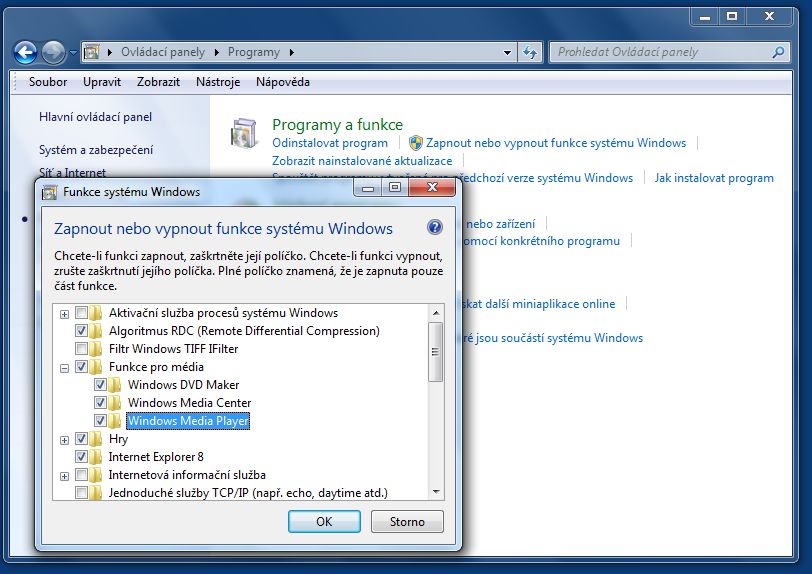The image size is (812, 574).
Task: Open Programy a funkce heading link
Action: click(x=337, y=125)
